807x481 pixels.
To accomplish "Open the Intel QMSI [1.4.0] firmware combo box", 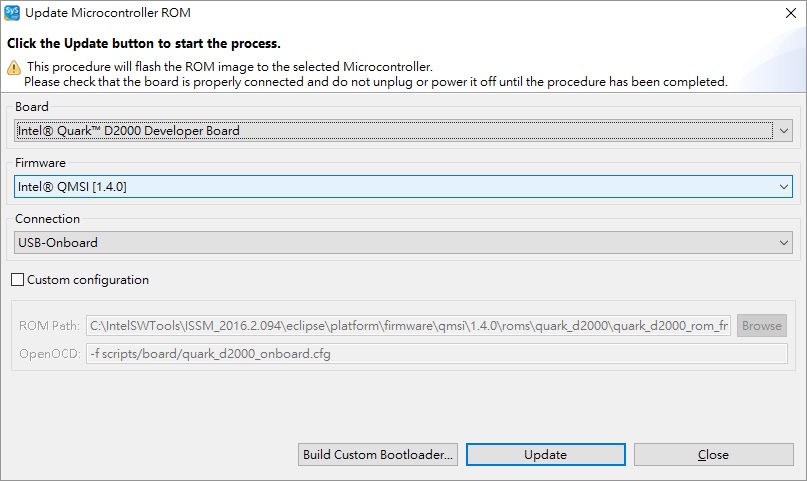I will point(404,187).
